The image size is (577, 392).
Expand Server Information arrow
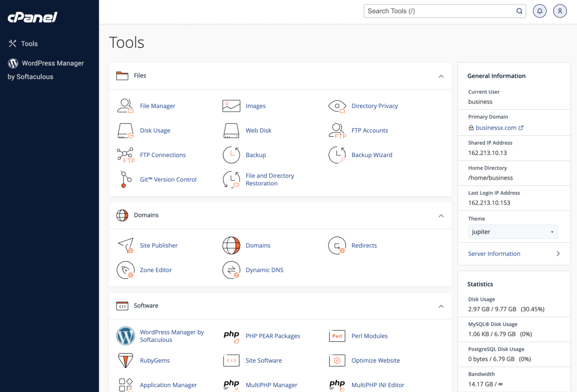pos(558,254)
